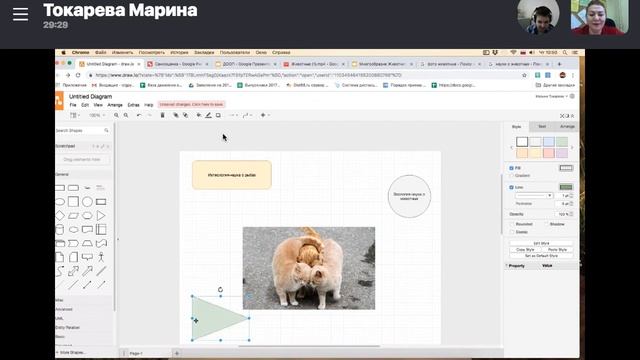
Task: Select the triangle shape in General palette
Action: 101,215
